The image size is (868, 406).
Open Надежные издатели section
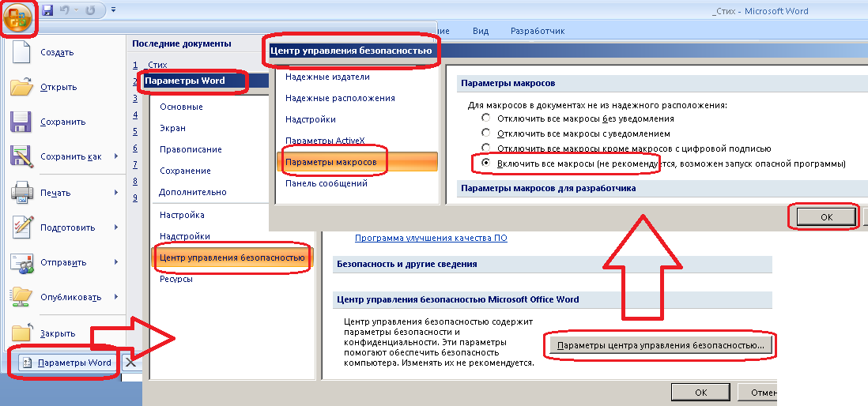pos(327,77)
